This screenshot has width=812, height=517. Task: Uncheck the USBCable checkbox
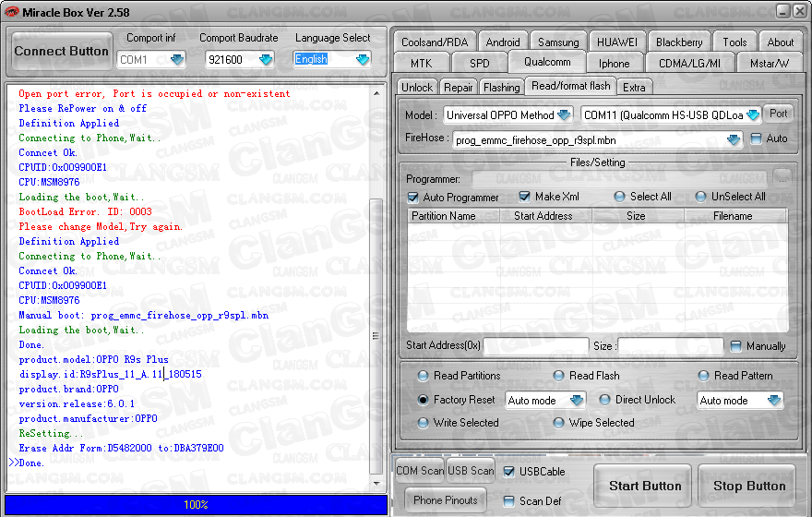pyautogui.click(x=509, y=472)
